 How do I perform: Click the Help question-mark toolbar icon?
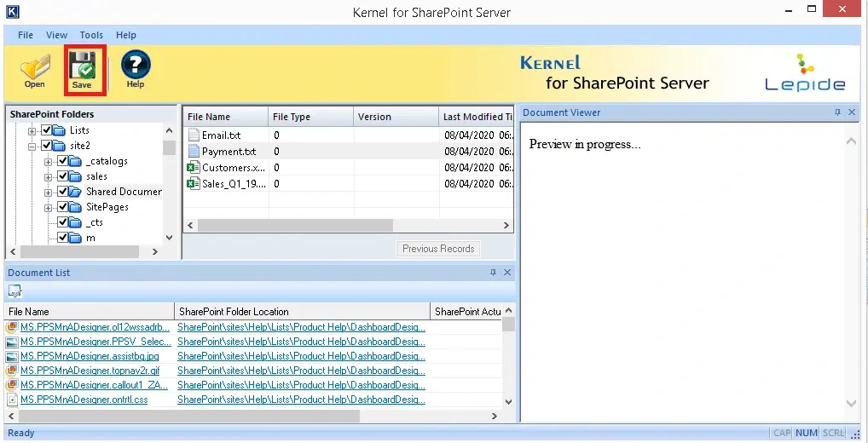pos(135,69)
